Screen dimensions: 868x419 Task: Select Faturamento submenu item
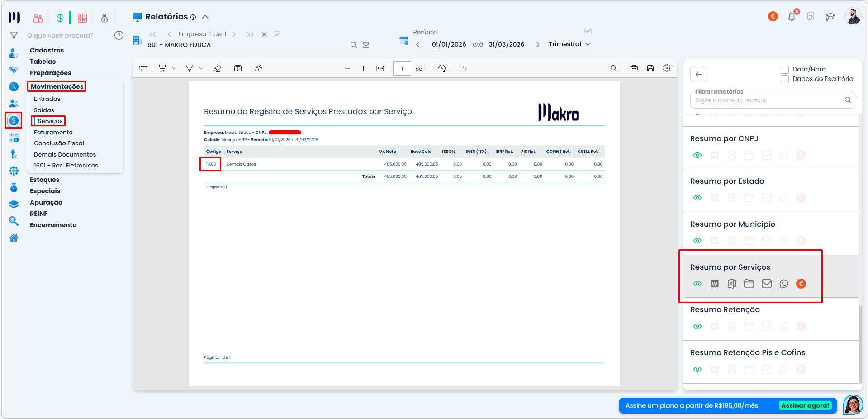tap(53, 132)
